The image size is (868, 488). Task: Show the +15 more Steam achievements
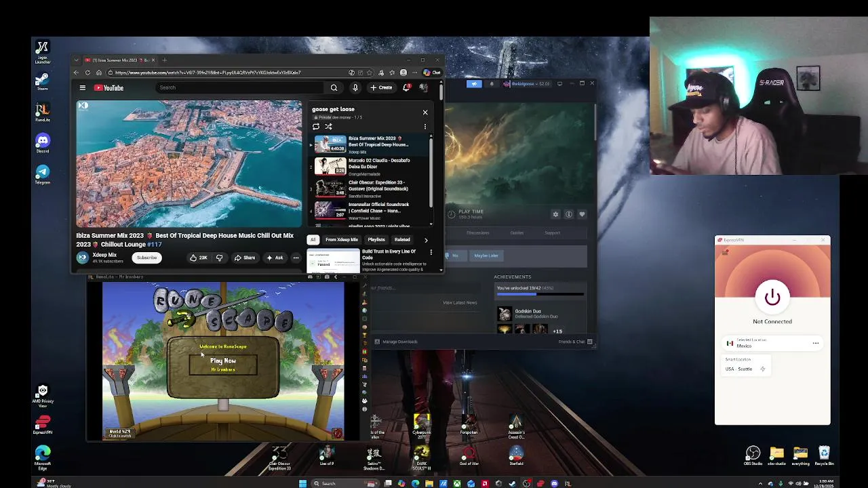point(557,331)
